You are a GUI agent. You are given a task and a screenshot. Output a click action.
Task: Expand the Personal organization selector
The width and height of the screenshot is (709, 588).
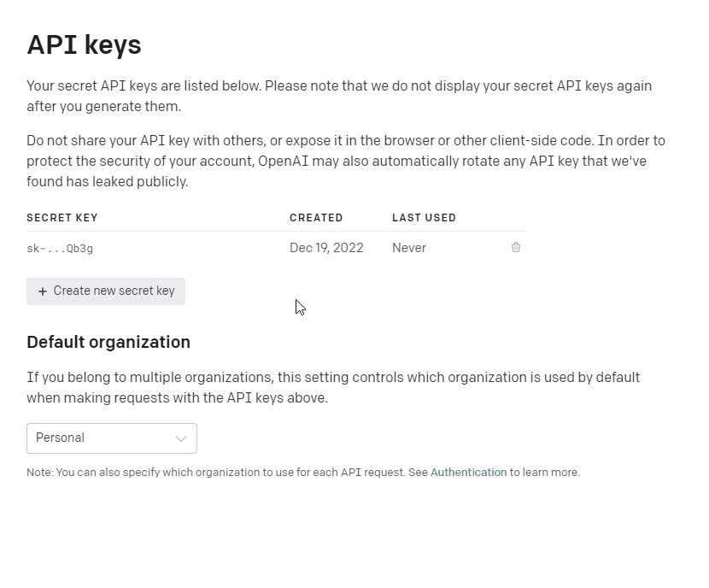(x=111, y=438)
